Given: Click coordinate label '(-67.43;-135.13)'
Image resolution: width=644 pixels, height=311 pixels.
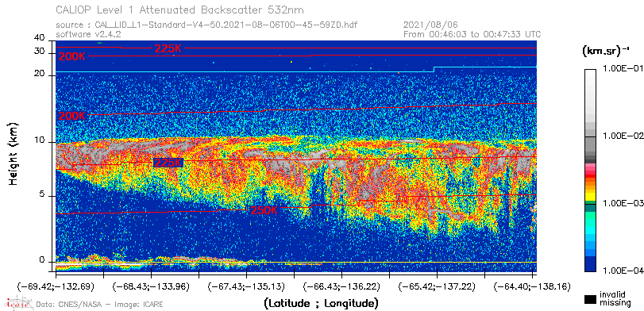Looking at the screenshot, I should [246, 286].
